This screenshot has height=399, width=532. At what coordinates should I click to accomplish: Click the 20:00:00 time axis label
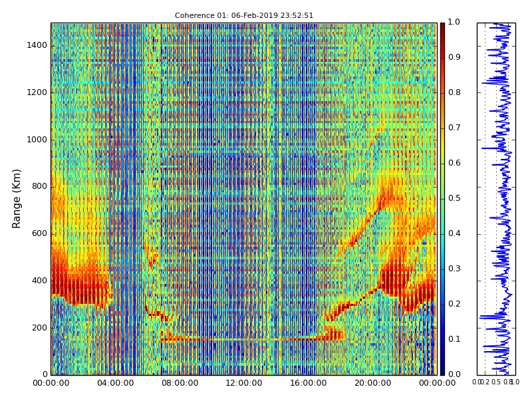tap(373, 383)
